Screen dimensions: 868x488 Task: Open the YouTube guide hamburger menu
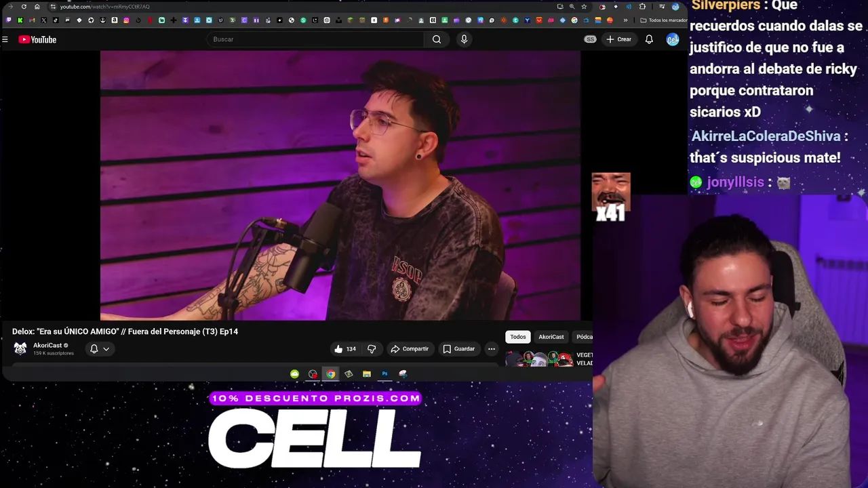click(x=5, y=39)
